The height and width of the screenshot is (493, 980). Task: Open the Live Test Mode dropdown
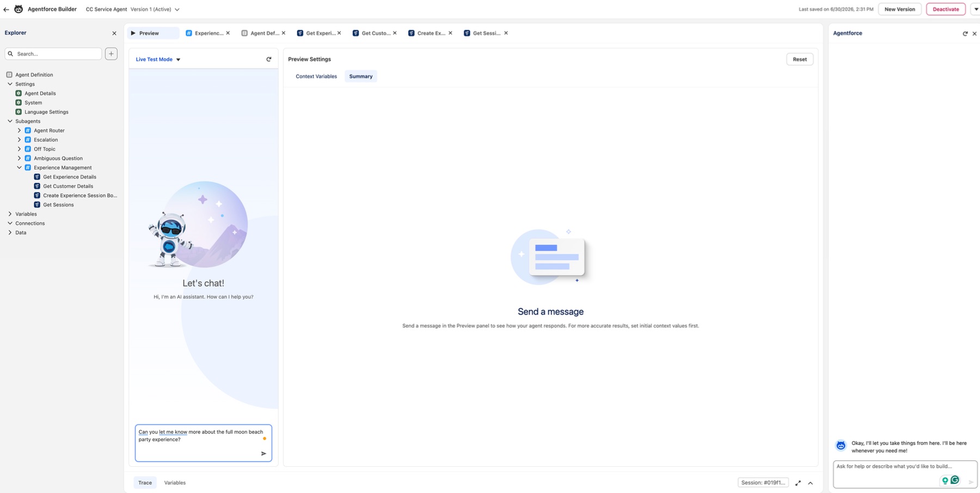[158, 59]
